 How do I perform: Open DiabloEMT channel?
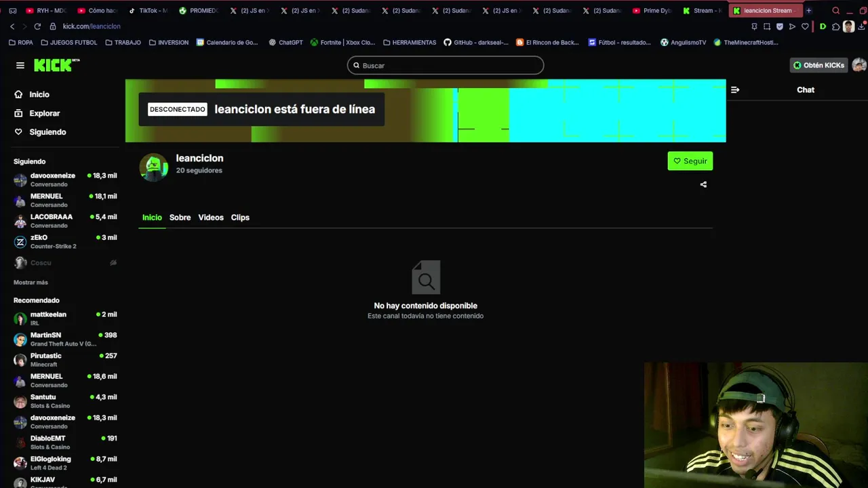(x=65, y=443)
